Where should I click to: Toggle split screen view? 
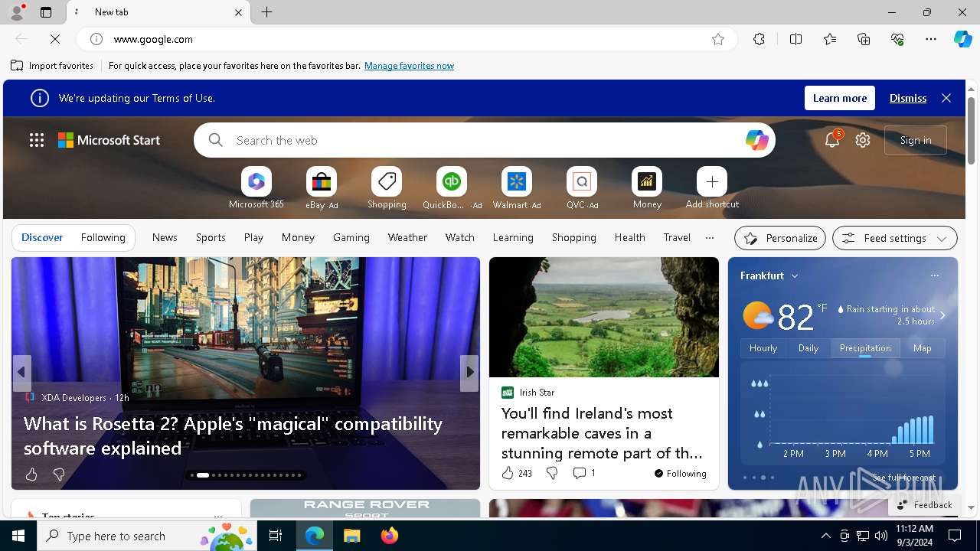click(796, 39)
